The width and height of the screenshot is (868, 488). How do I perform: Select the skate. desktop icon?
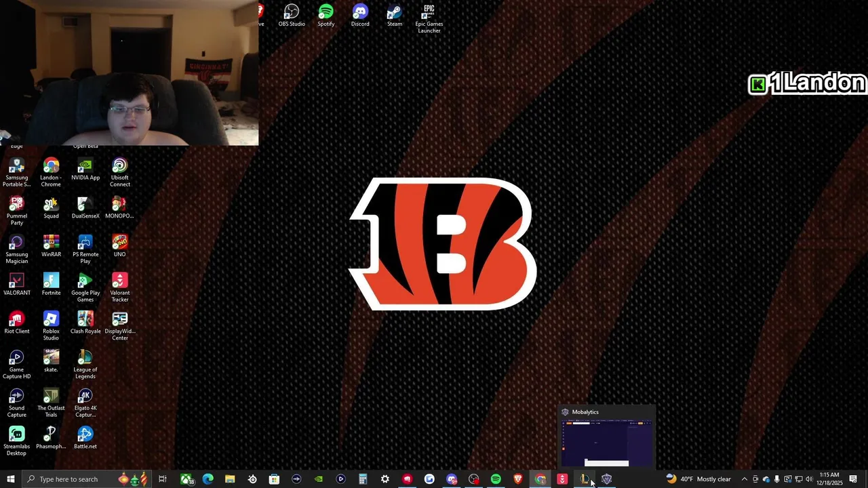coord(51,362)
